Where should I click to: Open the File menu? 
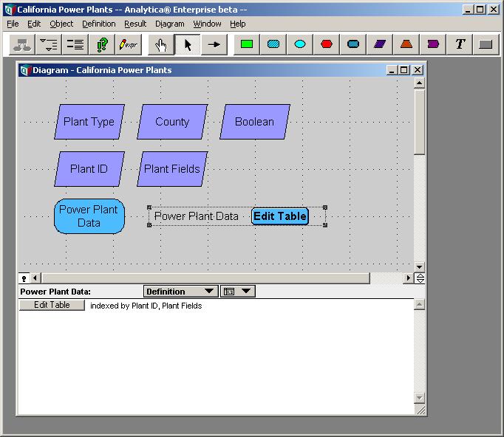click(13, 24)
